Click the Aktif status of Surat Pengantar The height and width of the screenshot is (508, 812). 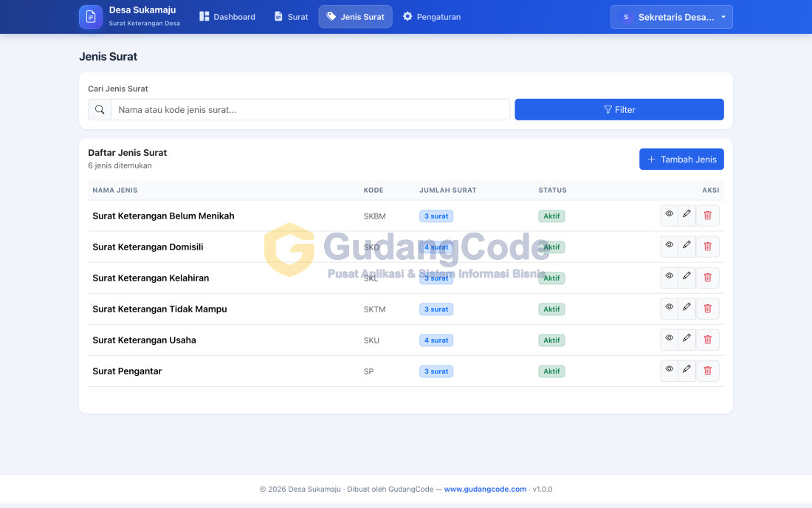pos(551,371)
